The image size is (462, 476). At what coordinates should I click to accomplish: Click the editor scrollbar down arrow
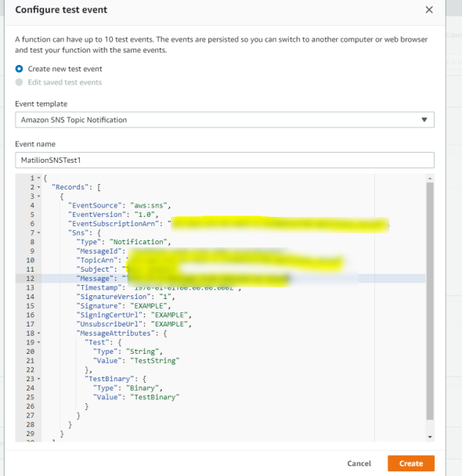[x=430, y=437]
